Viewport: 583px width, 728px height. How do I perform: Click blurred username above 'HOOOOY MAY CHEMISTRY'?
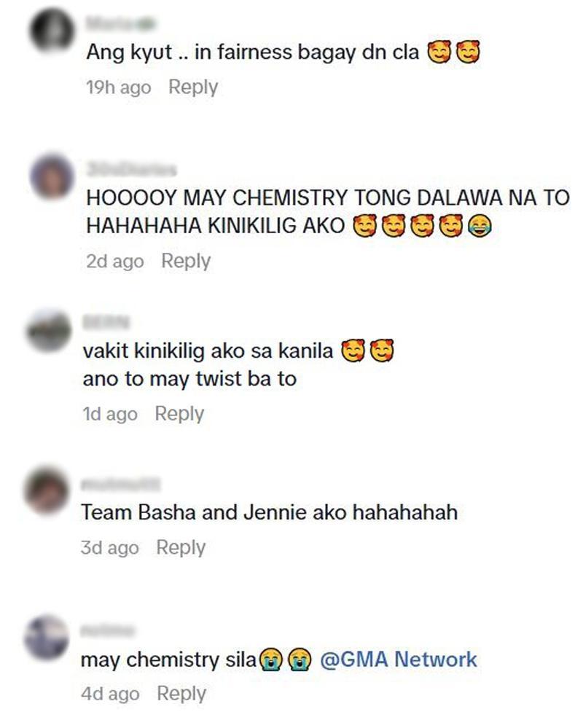click(x=131, y=170)
